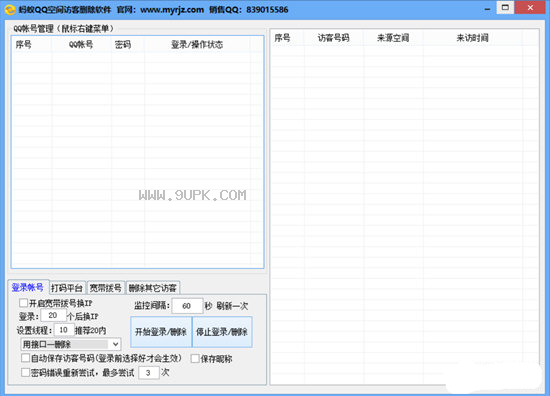Screen dimensions: 550x396
Task: Switch to the 打码平台 tab
Action: [x=67, y=288]
